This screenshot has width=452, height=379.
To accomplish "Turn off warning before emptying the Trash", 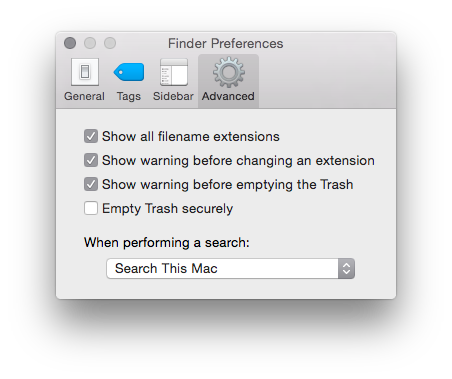I will coord(91,184).
